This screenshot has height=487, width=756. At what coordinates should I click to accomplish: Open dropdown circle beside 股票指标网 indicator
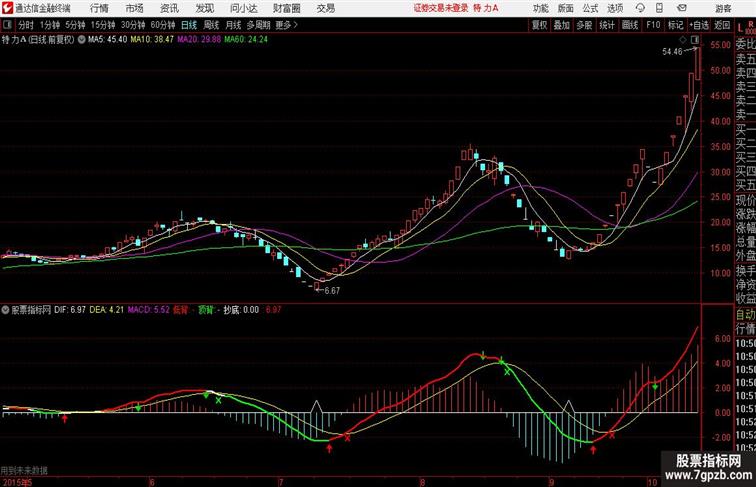pyautogui.click(x=5, y=310)
